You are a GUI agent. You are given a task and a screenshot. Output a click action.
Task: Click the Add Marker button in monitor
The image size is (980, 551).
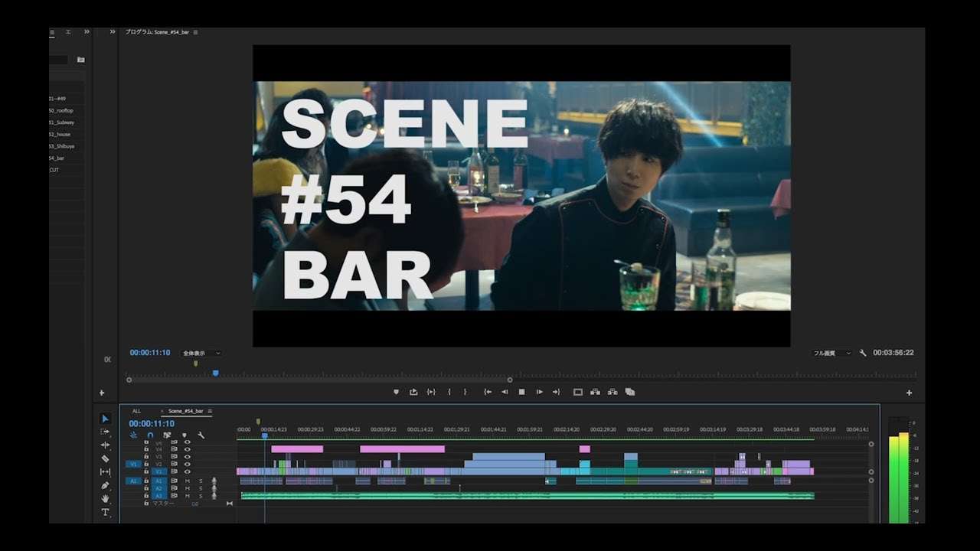396,392
